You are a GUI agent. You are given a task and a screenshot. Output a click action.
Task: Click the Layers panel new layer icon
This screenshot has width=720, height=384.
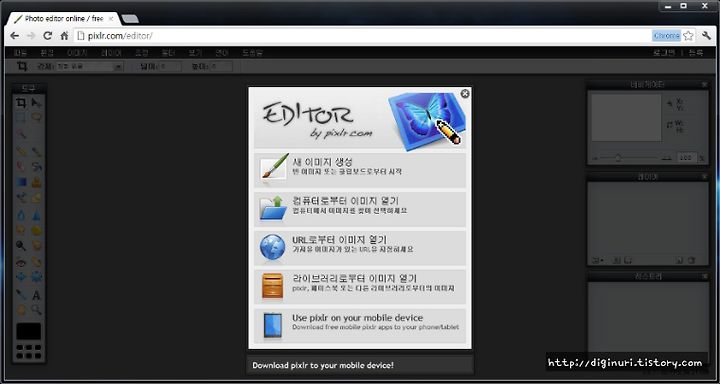pyautogui.click(x=680, y=260)
